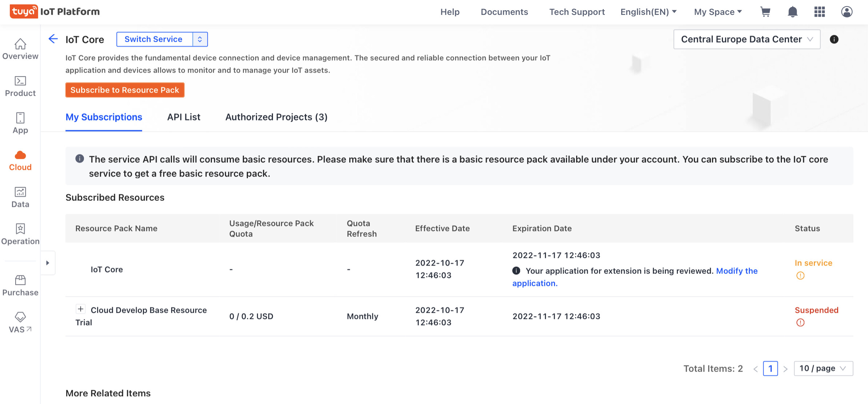This screenshot has height=404, width=868.
Task: Click the Modify the application link
Action: (736, 271)
